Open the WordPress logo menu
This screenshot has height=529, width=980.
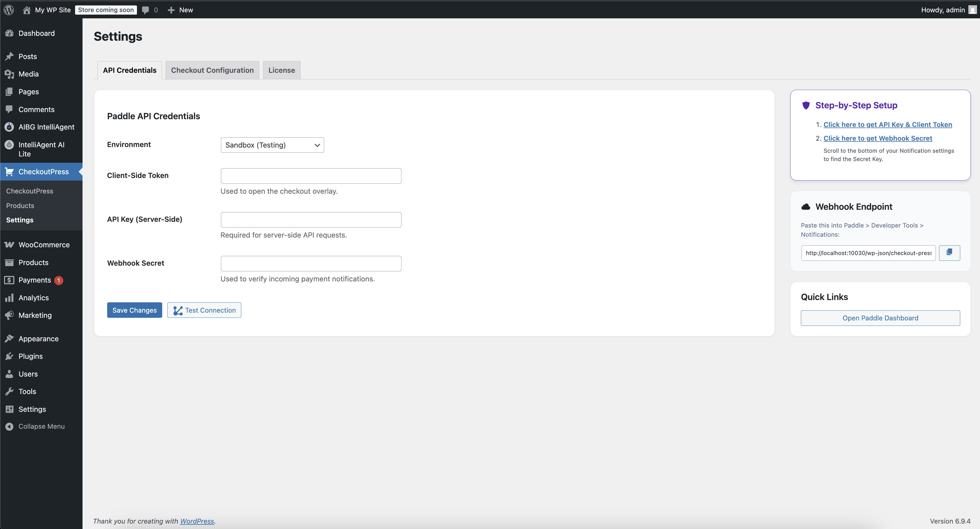[9, 10]
